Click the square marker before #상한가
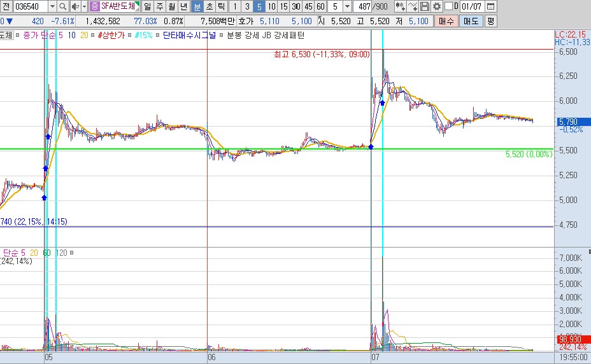591x364 pixels. point(93,36)
